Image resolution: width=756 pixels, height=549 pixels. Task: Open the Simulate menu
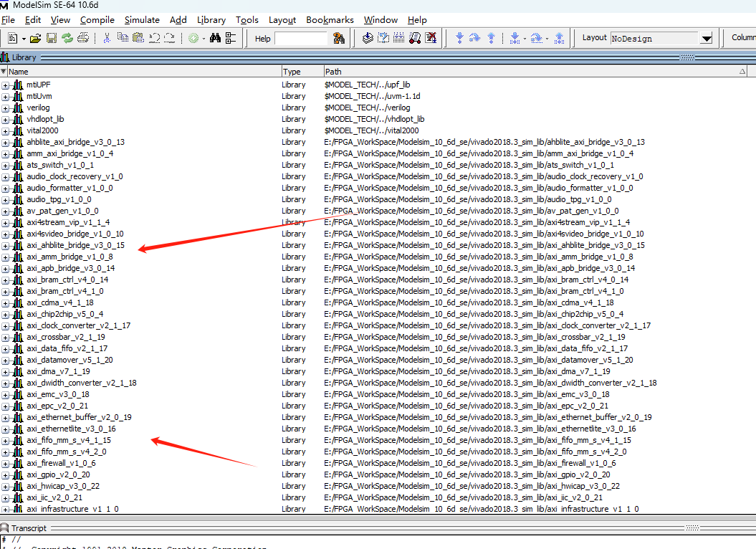pyautogui.click(x=142, y=20)
